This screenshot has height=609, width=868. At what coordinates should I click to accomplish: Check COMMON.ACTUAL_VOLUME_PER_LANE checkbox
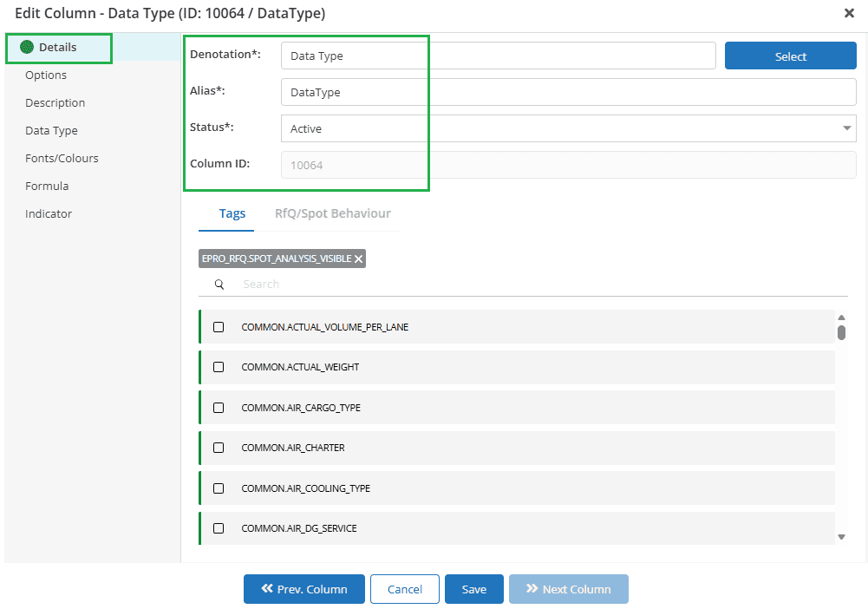tap(219, 327)
